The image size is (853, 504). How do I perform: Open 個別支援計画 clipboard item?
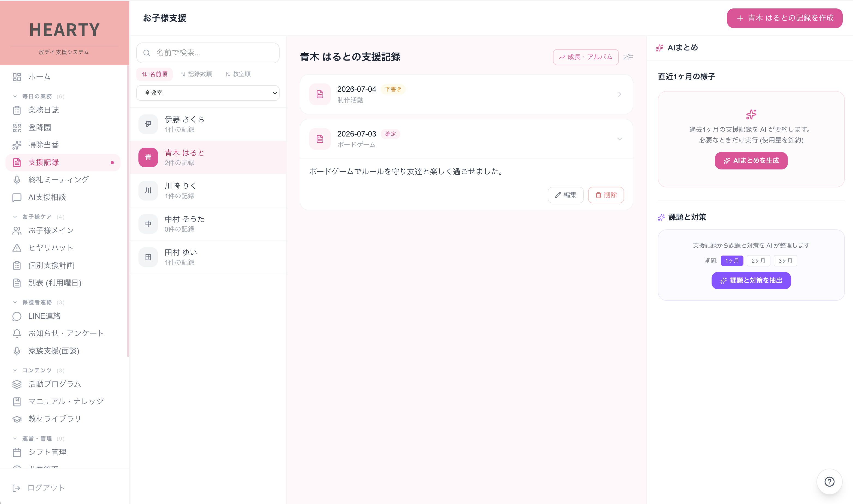click(x=63, y=265)
